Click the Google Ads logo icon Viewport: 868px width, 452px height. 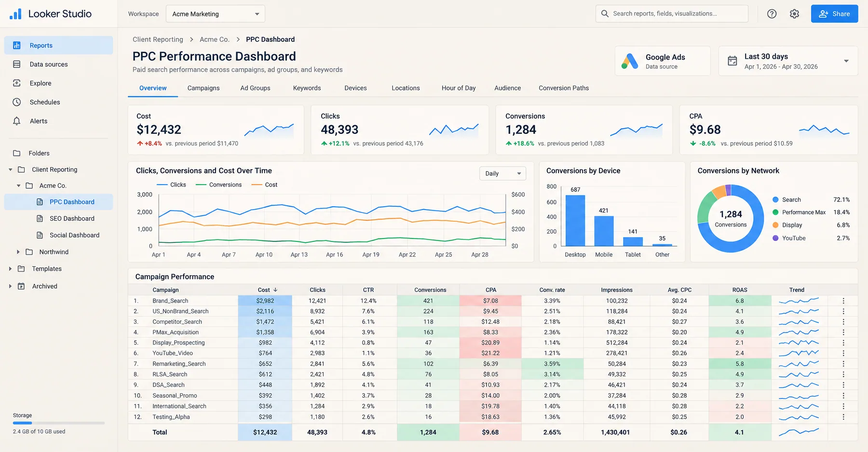(x=630, y=61)
